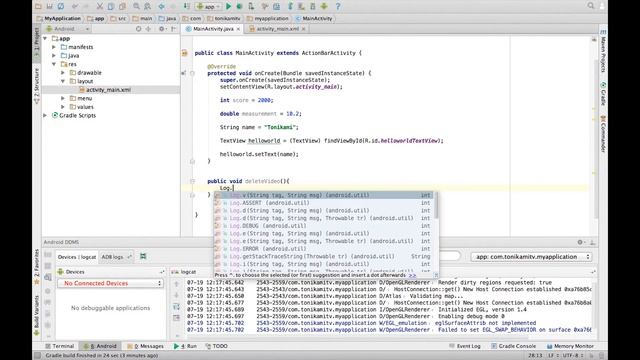Collapse the res folder
This screenshot has height=360, width=640.
pyautogui.click(x=54, y=64)
